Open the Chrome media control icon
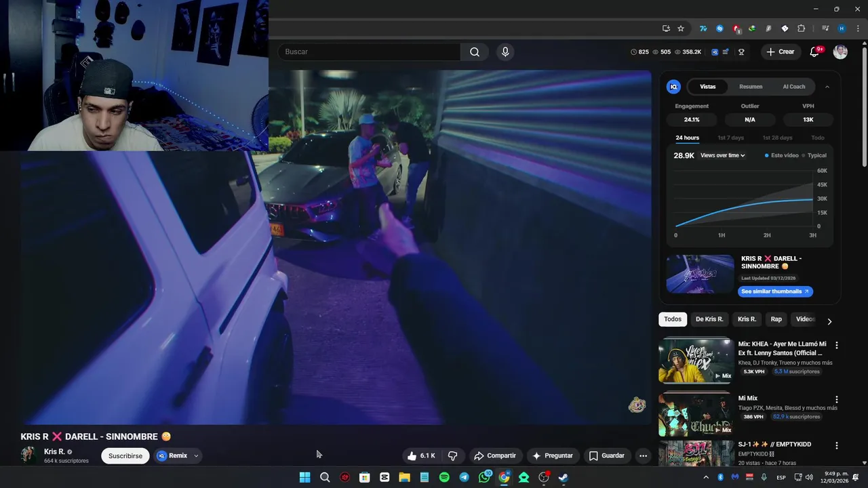The image size is (868, 488). [x=825, y=28]
